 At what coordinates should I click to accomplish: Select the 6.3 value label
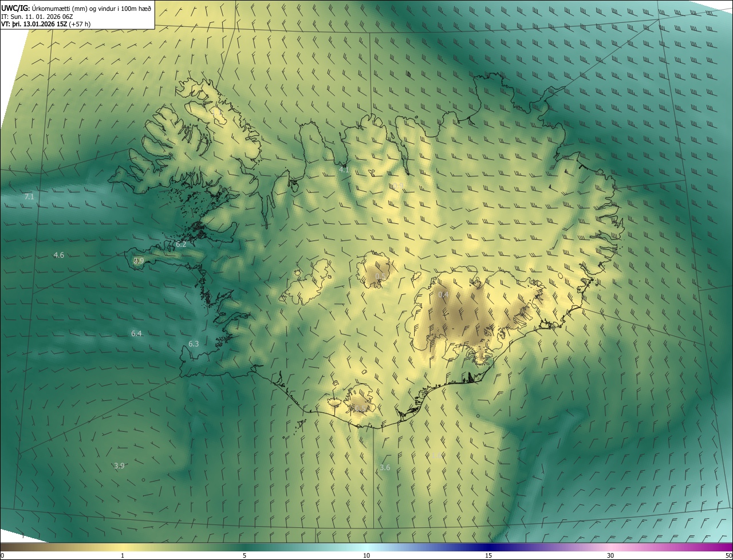click(194, 344)
